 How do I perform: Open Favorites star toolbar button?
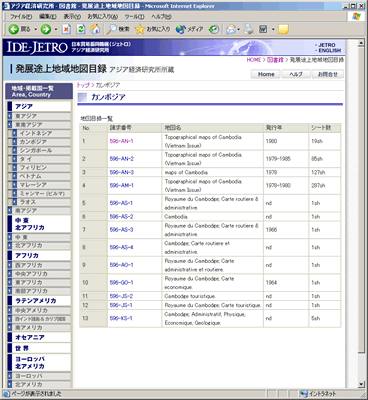pos(152,29)
